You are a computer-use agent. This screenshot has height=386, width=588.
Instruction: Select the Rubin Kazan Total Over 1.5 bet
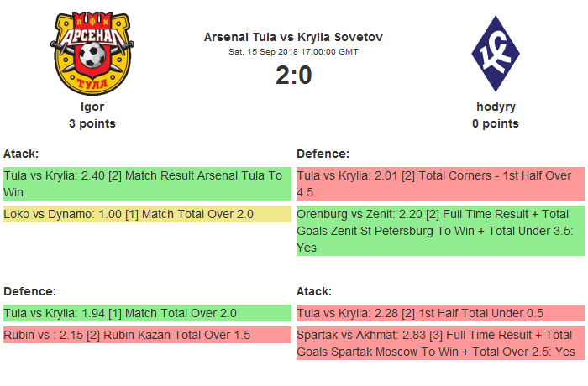coord(147,335)
